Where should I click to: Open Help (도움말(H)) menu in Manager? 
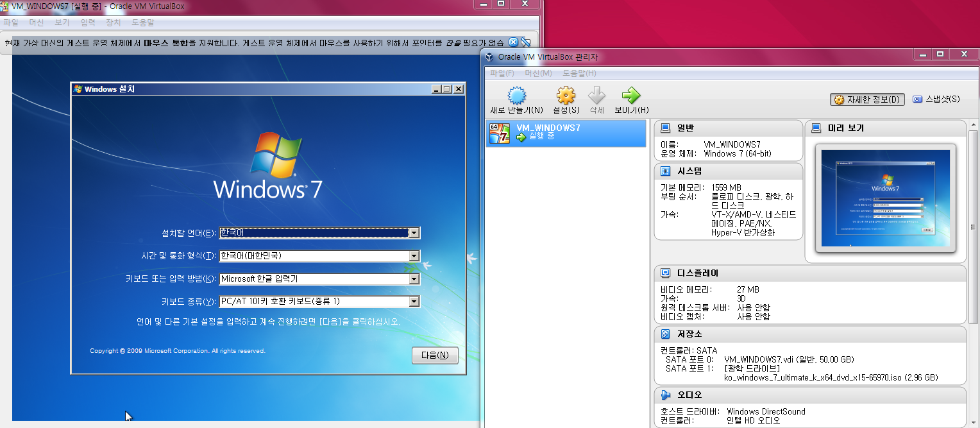(580, 73)
